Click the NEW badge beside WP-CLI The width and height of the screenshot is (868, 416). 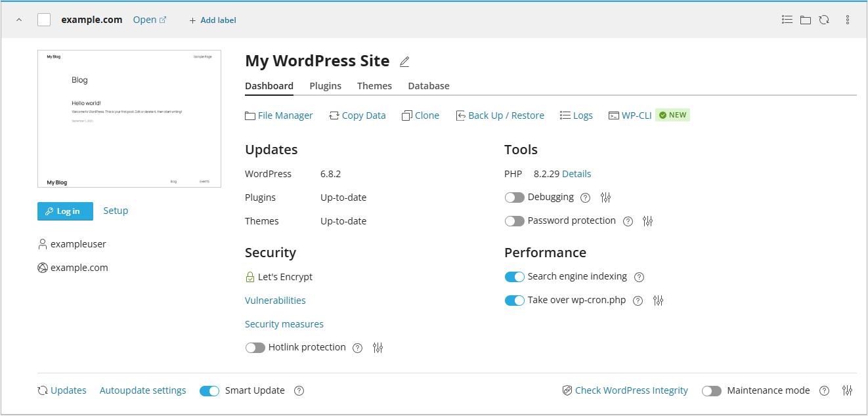(673, 115)
